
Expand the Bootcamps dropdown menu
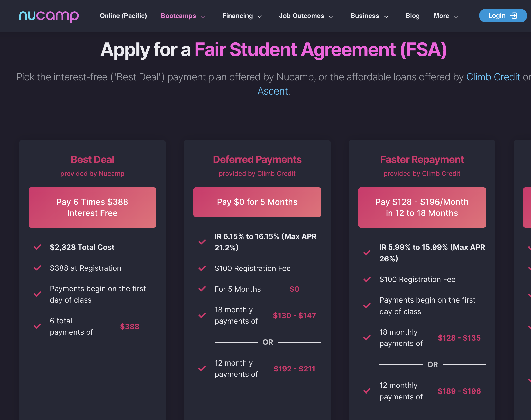click(x=183, y=16)
